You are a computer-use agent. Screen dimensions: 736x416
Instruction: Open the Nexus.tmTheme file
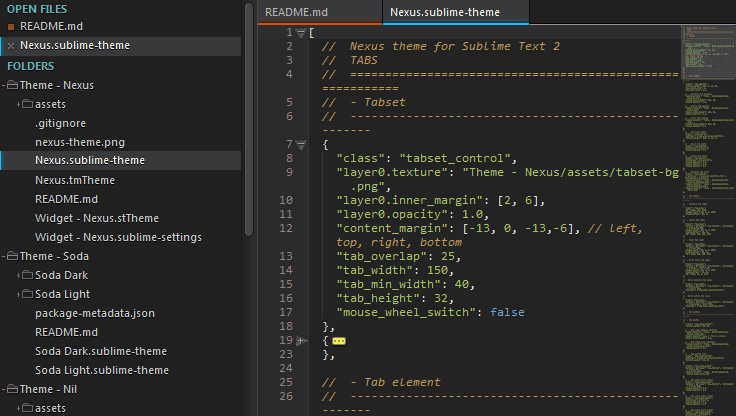[x=75, y=180]
